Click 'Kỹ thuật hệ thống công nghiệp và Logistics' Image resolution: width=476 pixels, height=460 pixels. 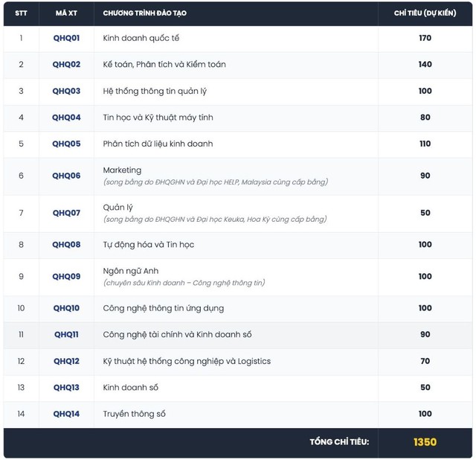pos(187,361)
